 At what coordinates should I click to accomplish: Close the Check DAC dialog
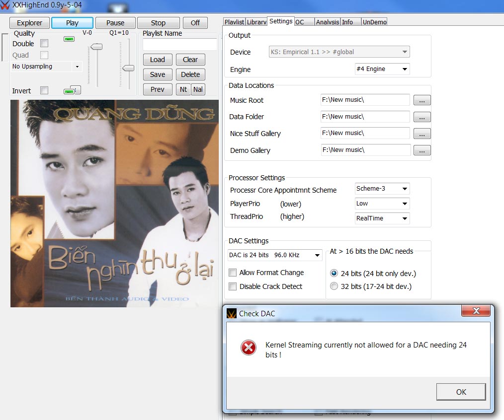(476, 310)
